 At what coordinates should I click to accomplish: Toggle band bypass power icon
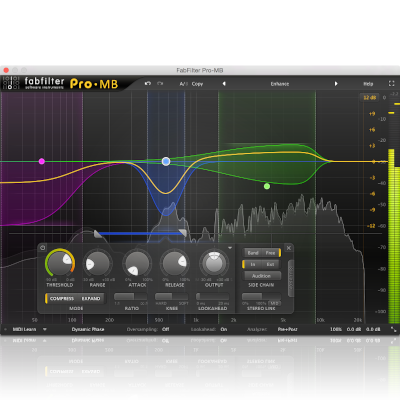pyautogui.click(x=42, y=248)
